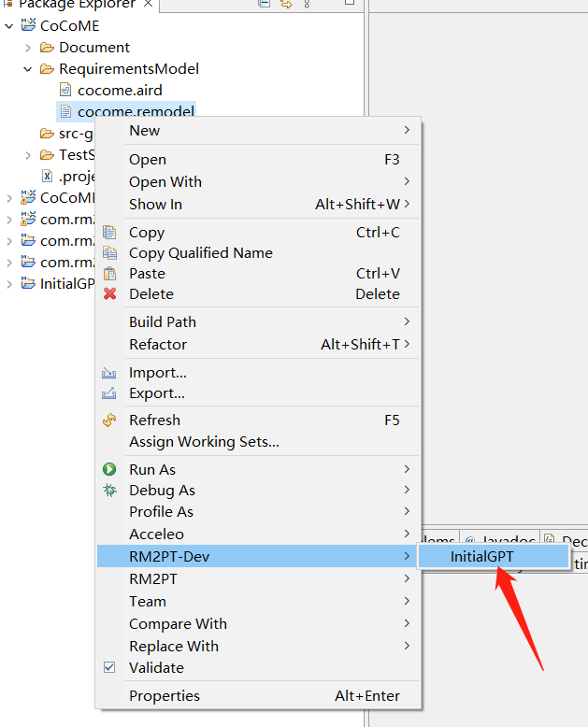Viewport: 588px width, 727px height.
Task: Click the Import icon in menu
Action: click(109, 373)
